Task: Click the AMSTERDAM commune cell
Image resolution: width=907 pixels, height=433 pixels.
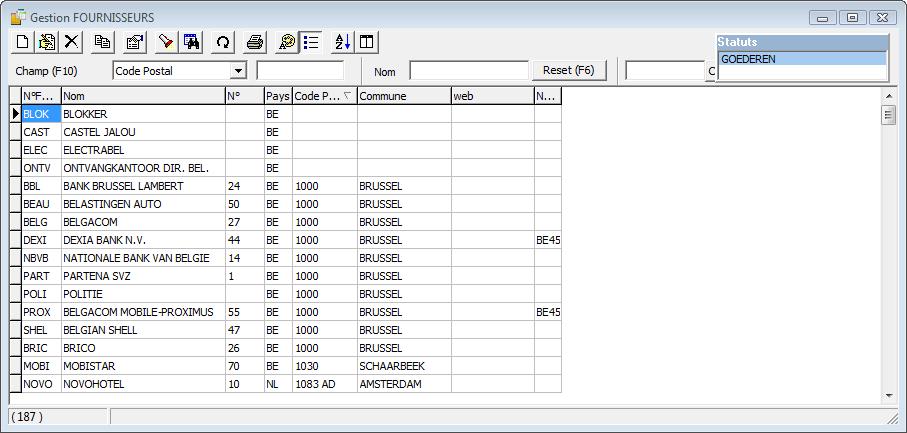Action: click(404, 384)
